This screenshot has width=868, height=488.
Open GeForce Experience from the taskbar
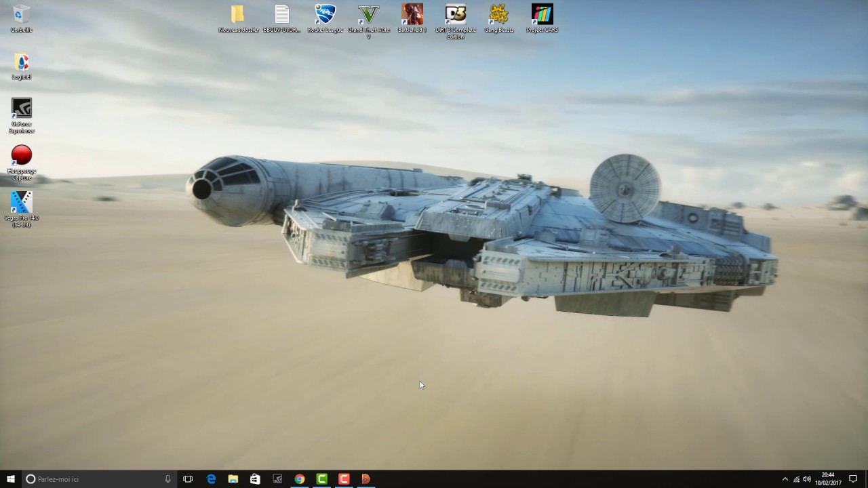click(277, 479)
